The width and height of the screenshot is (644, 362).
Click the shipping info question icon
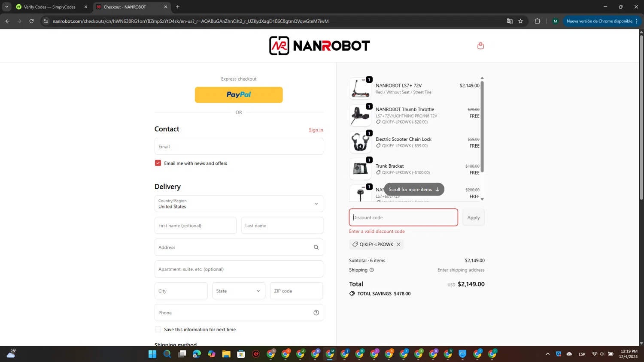(x=372, y=270)
